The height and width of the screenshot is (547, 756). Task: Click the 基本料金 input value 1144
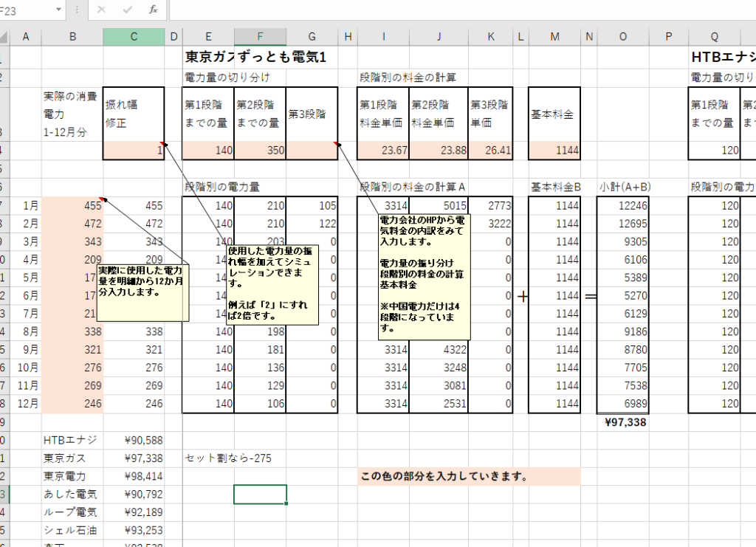tap(554, 151)
